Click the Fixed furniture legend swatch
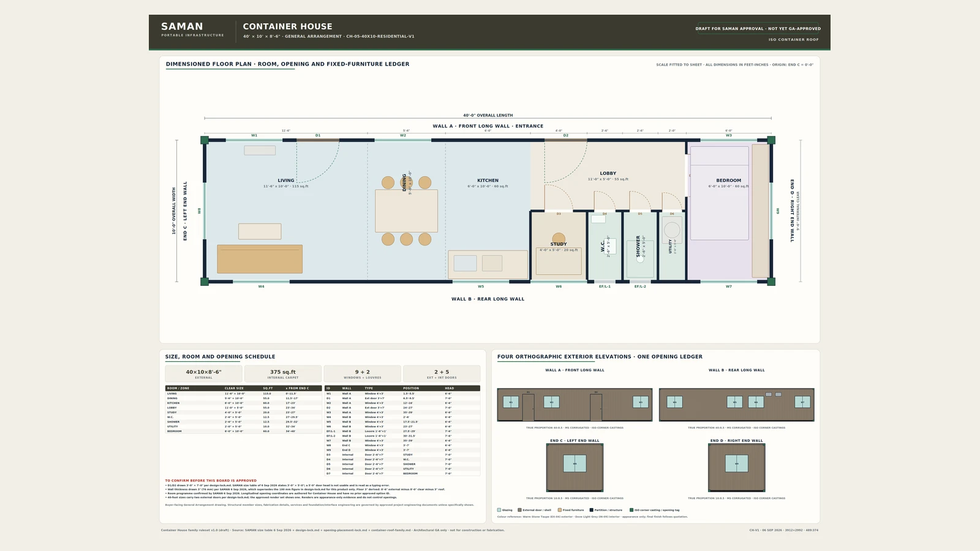The width and height of the screenshot is (980, 551). 560,510
